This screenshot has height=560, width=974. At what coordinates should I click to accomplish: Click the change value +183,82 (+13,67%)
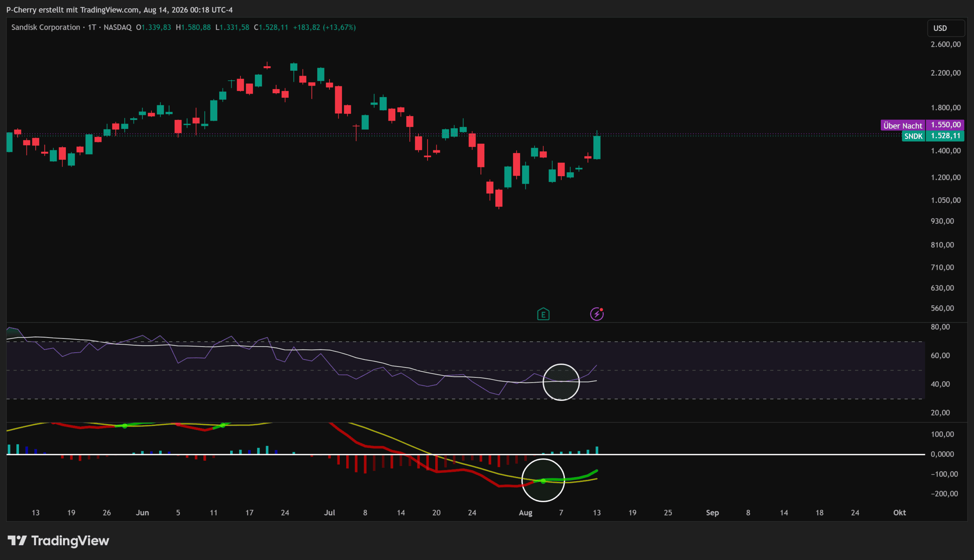coord(324,27)
